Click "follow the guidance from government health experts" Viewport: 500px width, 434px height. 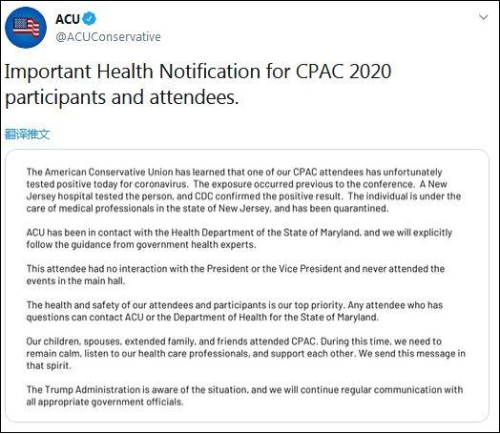[141, 245]
